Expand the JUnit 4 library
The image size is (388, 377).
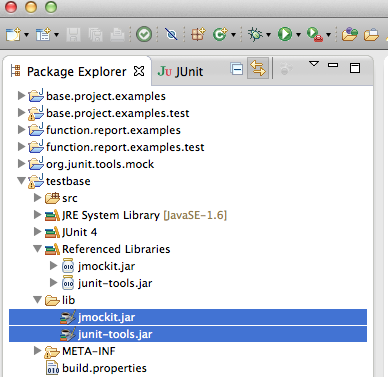(x=37, y=232)
